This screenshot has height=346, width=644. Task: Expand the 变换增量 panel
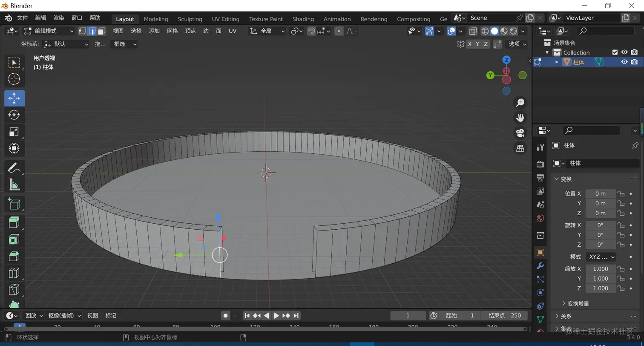578,303
